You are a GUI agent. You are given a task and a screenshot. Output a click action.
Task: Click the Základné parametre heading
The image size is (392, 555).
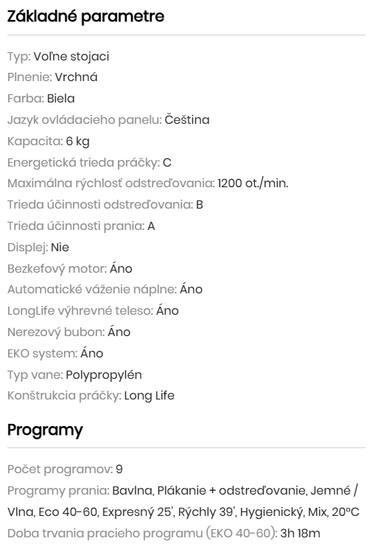[x=85, y=17]
